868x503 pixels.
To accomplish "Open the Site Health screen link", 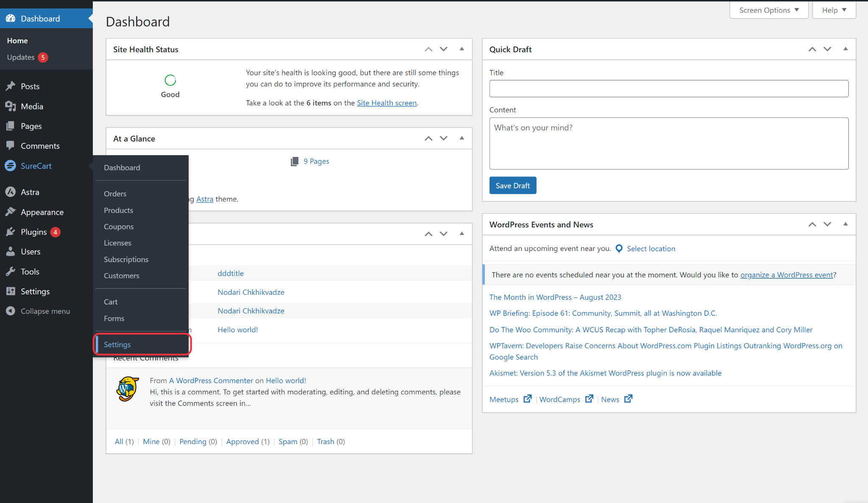I will 387,103.
